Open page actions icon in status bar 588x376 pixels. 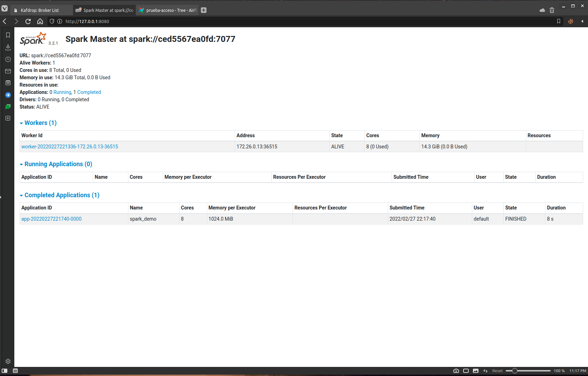coord(485,371)
